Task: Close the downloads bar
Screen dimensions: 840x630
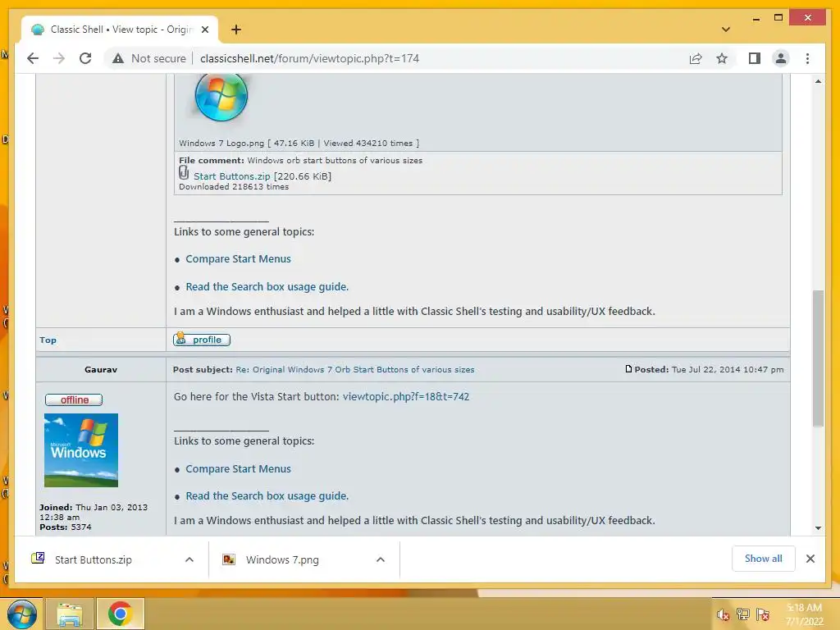Action: [x=810, y=559]
